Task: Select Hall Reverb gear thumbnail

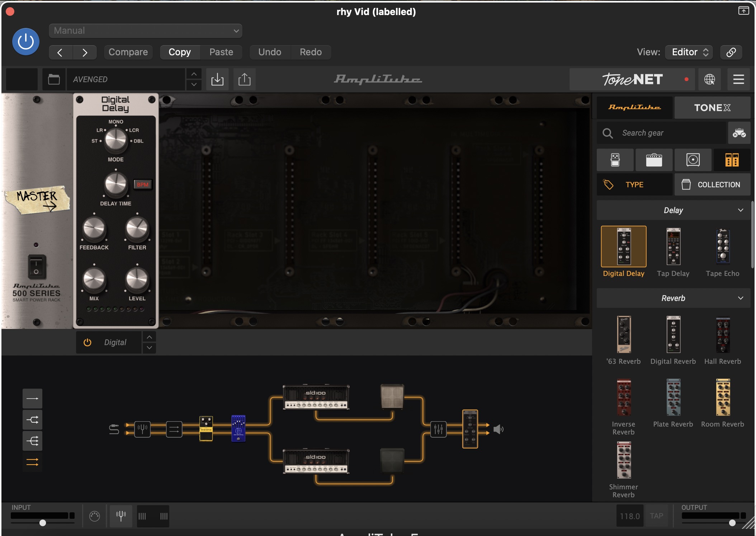Action: tap(723, 334)
